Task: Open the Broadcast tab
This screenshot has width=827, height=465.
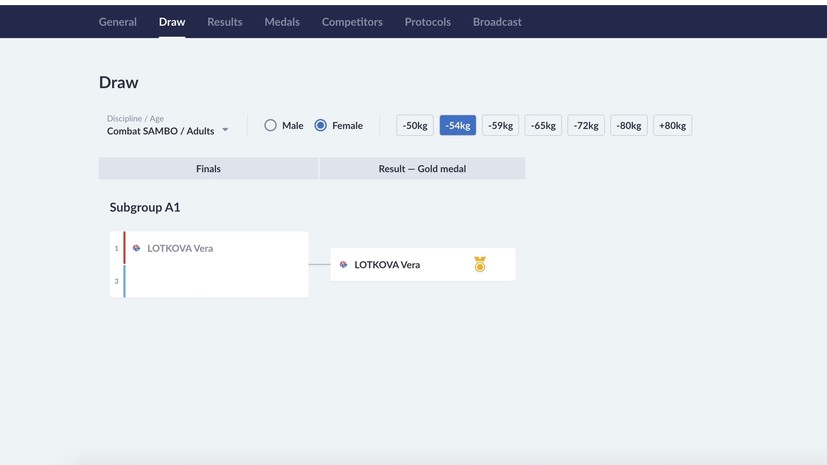Action: pyautogui.click(x=497, y=22)
